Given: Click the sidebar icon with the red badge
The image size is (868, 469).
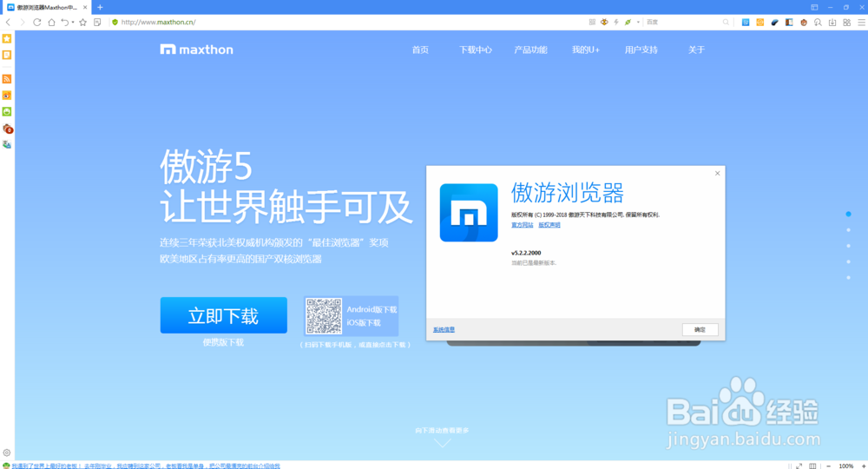Looking at the screenshot, I should (x=7, y=129).
